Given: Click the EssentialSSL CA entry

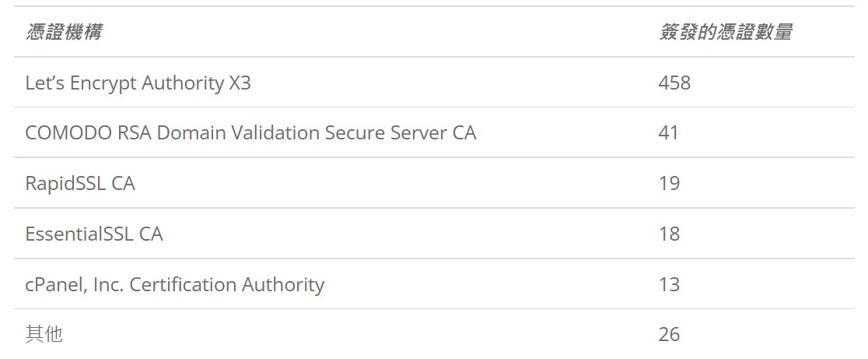Looking at the screenshot, I should pos(94,234).
